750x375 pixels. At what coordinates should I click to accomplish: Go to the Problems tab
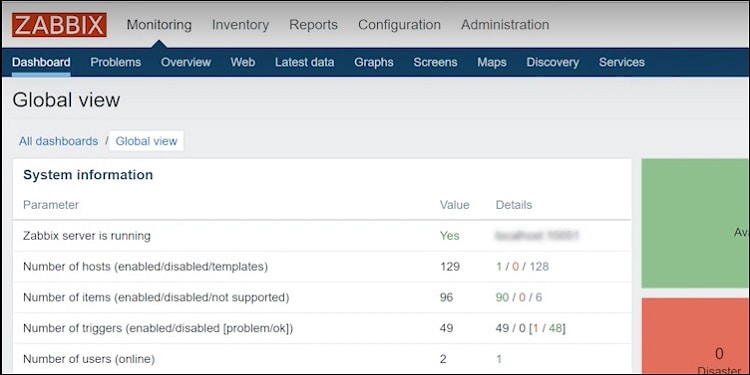116,62
